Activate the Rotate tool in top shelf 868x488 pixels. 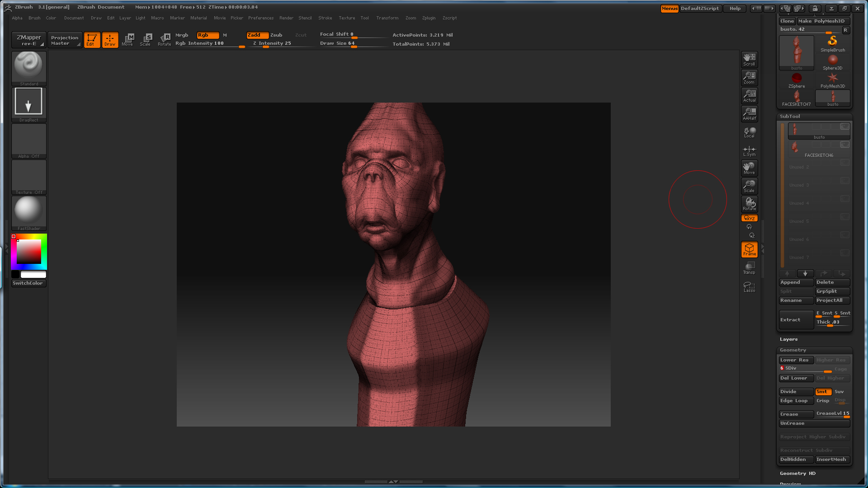pos(165,39)
